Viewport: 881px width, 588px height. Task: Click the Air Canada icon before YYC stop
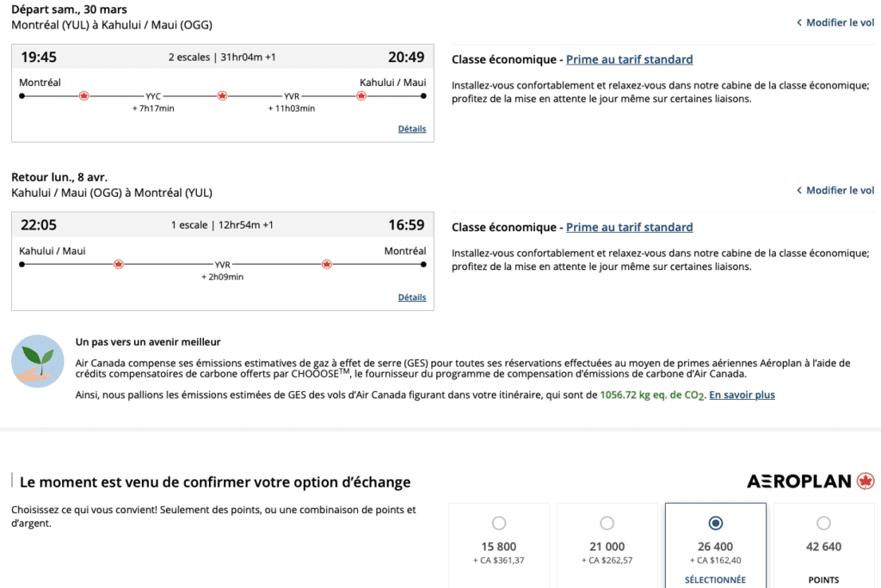[x=83, y=95]
